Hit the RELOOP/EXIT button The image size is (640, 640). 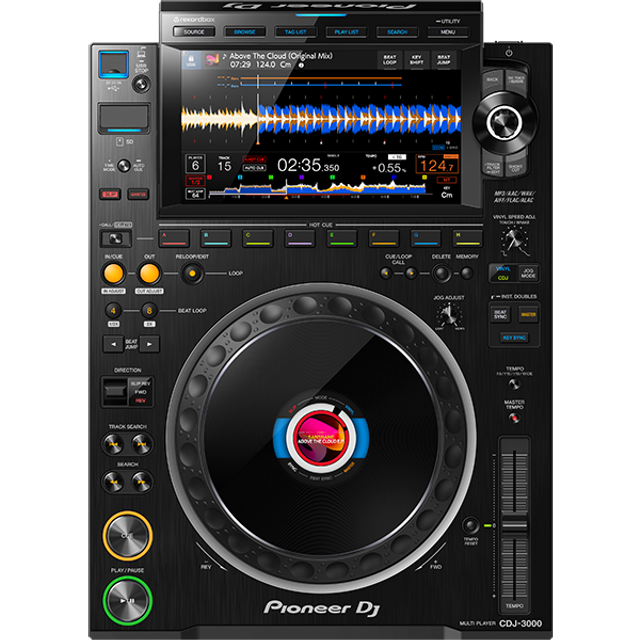point(192,273)
